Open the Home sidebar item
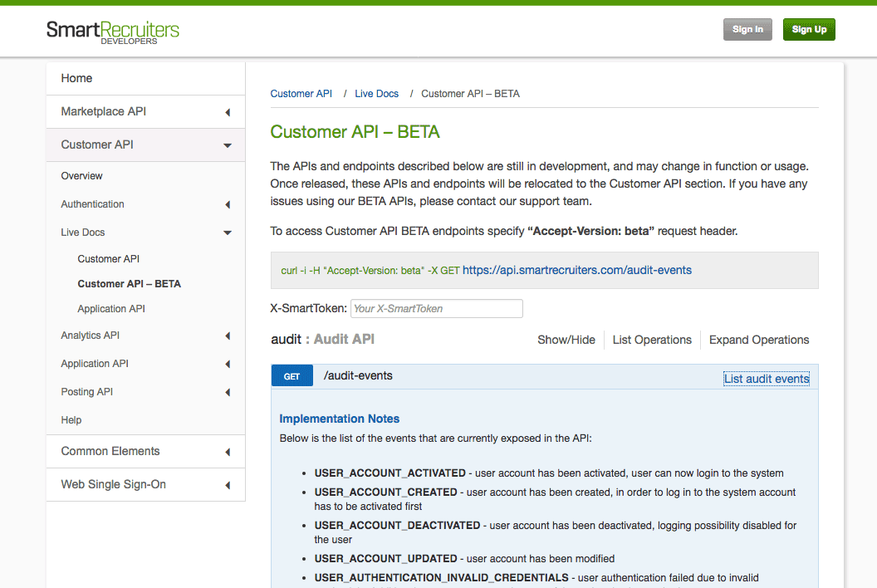The width and height of the screenshot is (877, 588). [x=76, y=78]
